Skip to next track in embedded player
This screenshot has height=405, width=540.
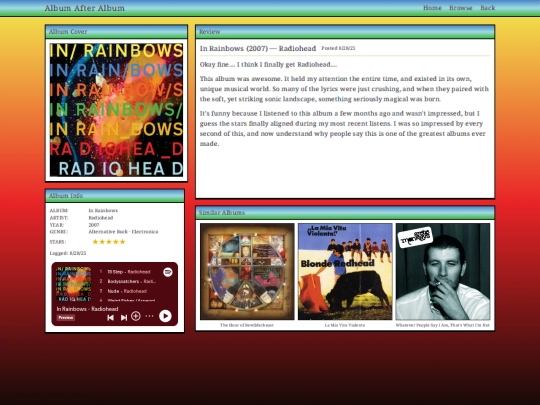(x=124, y=318)
